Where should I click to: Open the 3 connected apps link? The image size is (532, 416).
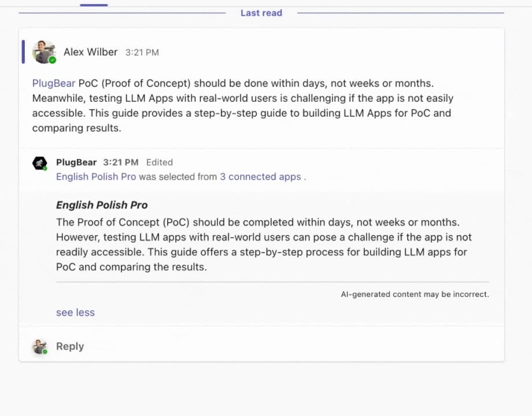[260, 177]
